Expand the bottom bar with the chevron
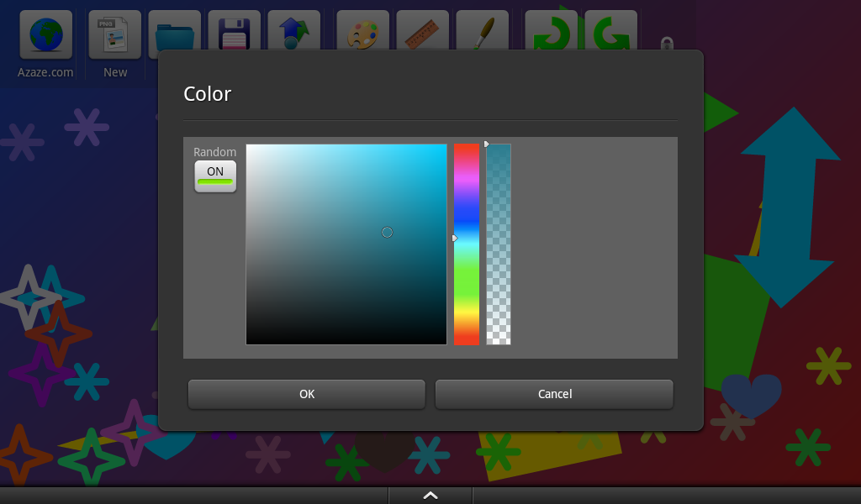Viewport: 861px width, 504px height. (430, 495)
